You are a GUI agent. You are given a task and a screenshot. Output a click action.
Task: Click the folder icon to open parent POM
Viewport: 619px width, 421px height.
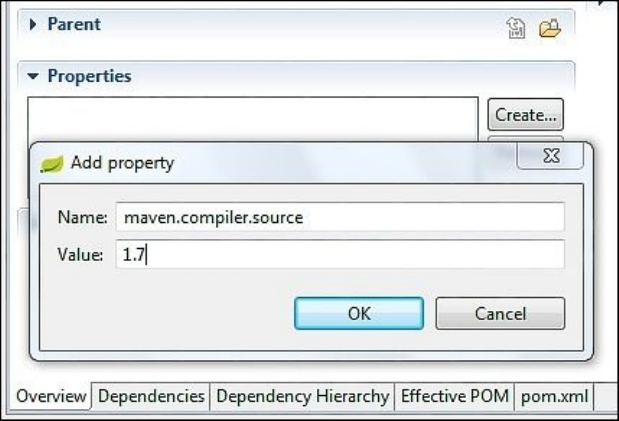pos(549,29)
